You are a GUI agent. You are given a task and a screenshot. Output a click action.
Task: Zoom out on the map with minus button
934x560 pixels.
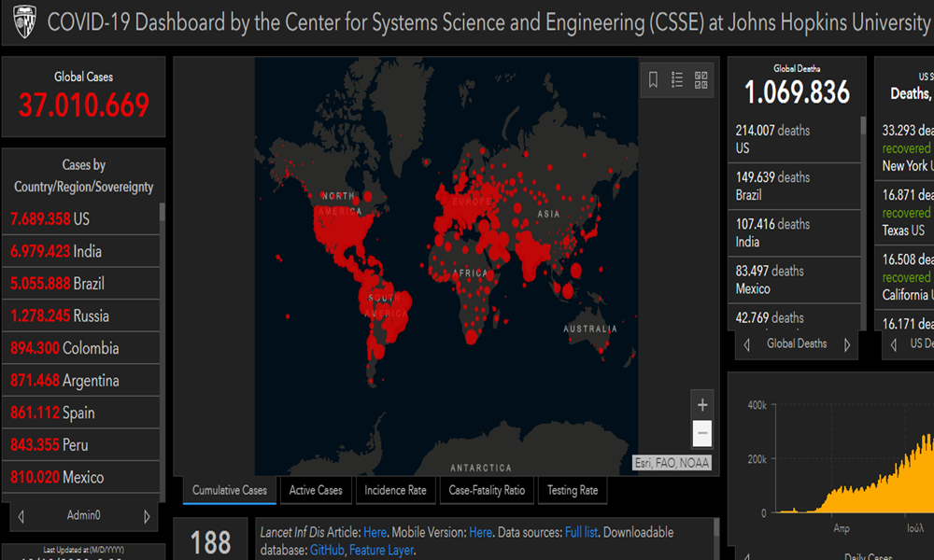(x=702, y=434)
